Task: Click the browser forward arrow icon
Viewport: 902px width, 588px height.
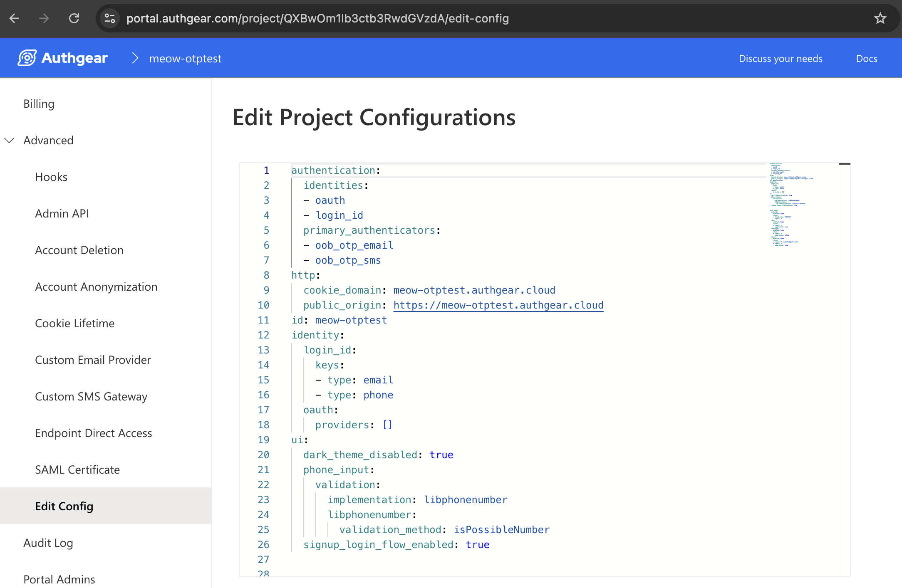Action: [x=44, y=18]
